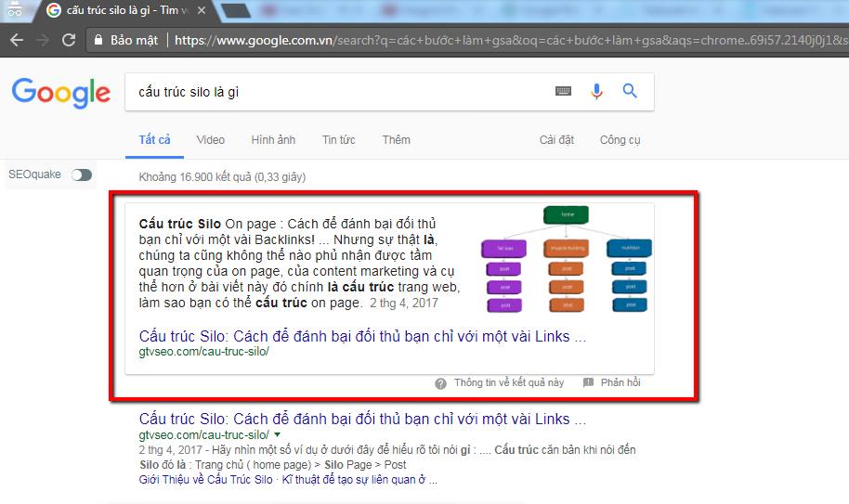Open featured snippet title link Cấu trúc Silo

point(362,336)
